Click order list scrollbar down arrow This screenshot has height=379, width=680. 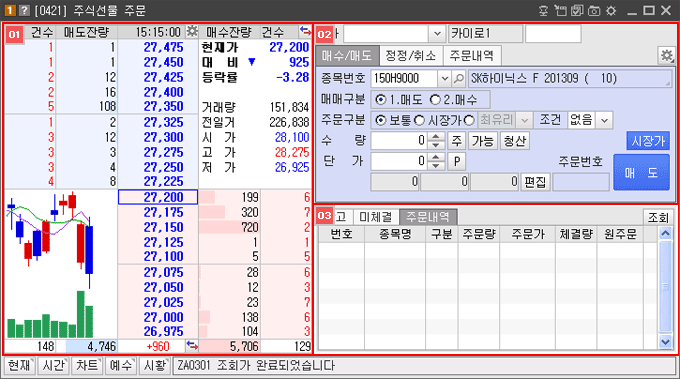click(x=665, y=342)
